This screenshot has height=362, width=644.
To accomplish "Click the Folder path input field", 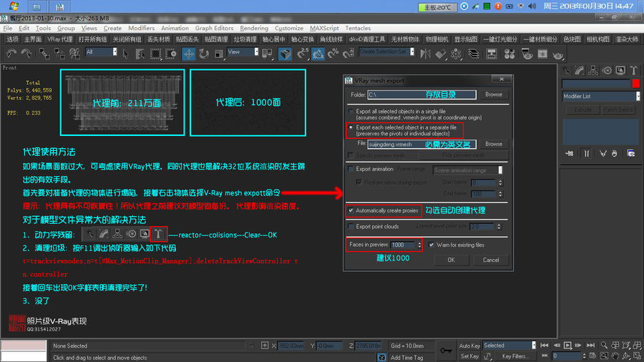I will [421, 94].
